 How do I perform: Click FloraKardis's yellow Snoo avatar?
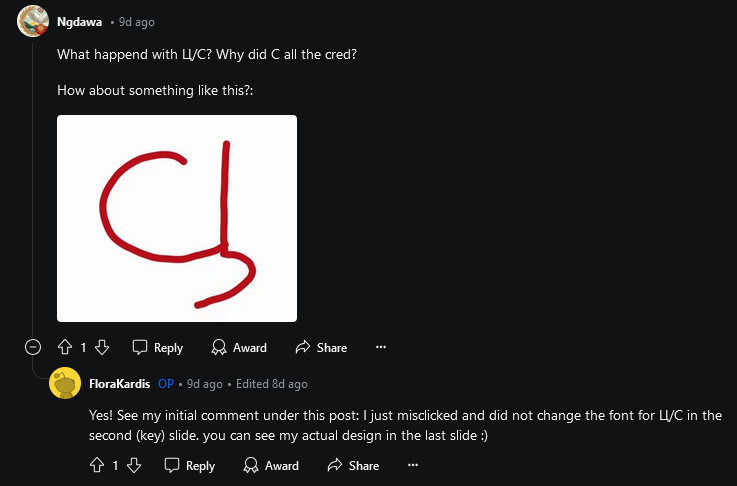65,383
